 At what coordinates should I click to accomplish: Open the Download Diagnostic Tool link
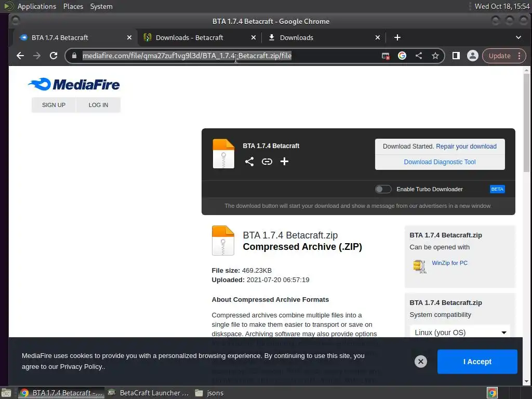point(440,162)
